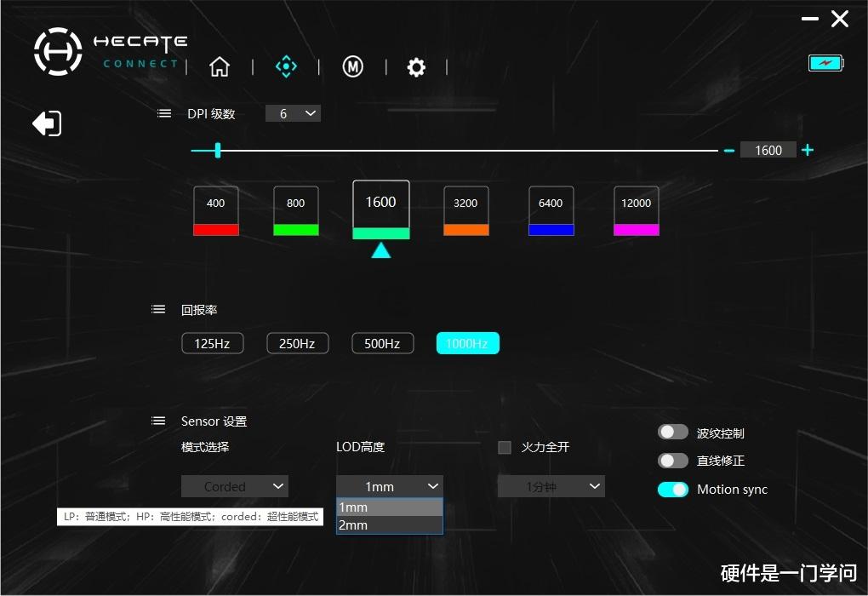This screenshot has height=596, width=868.
Task: Select 125Hz polling rate
Action: (213, 343)
